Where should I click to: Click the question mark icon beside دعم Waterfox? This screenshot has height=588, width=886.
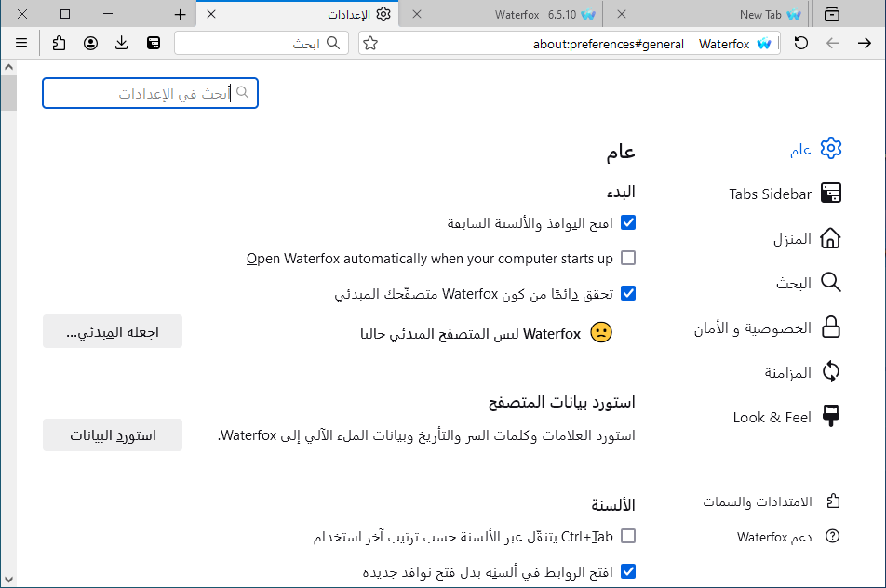833,536
